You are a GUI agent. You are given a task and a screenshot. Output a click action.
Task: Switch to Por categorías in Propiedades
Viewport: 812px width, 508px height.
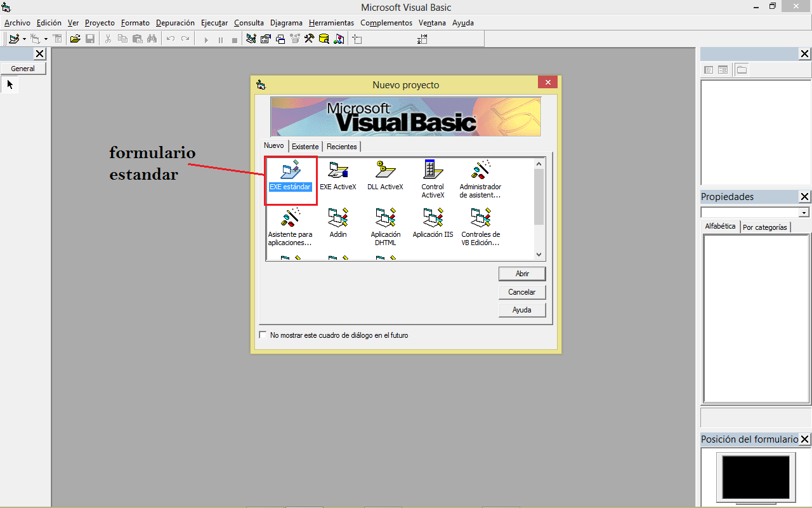click(765, 227)
